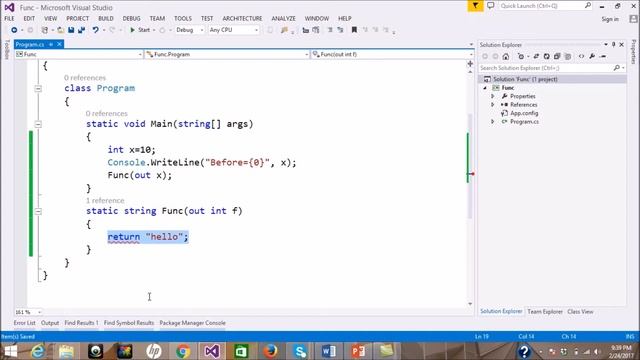The image size is (640, 360).
Task: Click the Save All icon
Action: [x=81, y=30]
